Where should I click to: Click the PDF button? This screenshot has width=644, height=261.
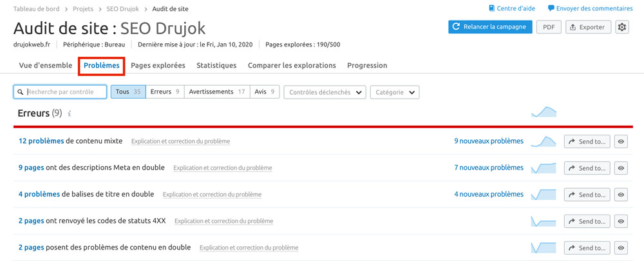coord(549,27)
